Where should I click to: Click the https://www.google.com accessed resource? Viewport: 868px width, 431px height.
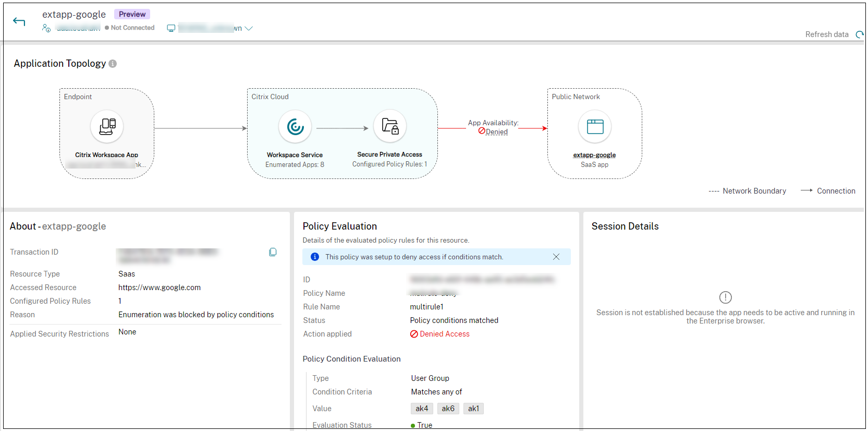tap(160, 288)
